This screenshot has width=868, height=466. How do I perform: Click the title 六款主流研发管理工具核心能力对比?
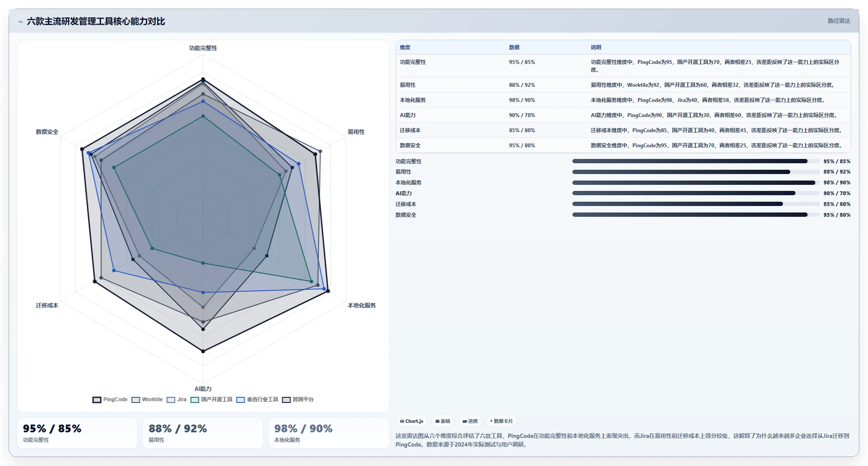coord(96,21)
